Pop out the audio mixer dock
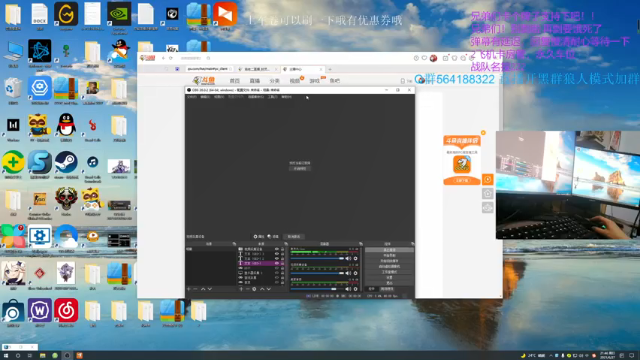 coord(360,244)
